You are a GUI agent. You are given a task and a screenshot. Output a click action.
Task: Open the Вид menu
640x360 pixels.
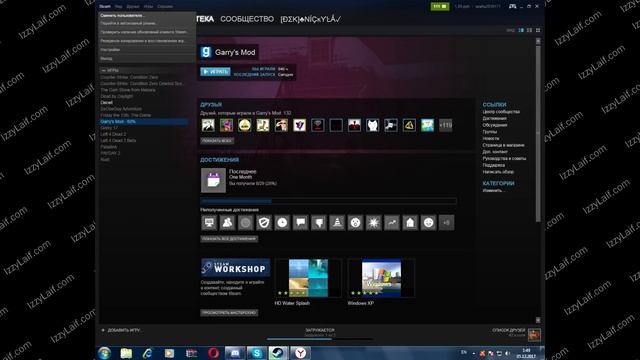point(118,7)
